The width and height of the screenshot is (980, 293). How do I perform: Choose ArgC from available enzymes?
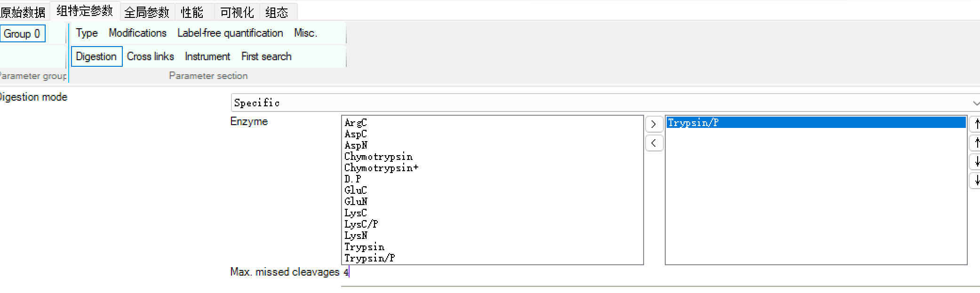[355, 123]
